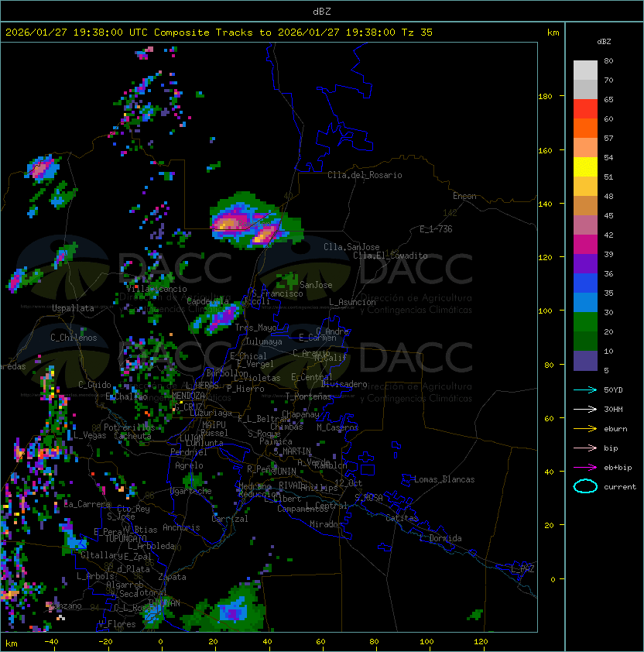Click the 'Tulumaya' place label
The height and width of the screenshot is (652, 644).
[x=264, y=341]
